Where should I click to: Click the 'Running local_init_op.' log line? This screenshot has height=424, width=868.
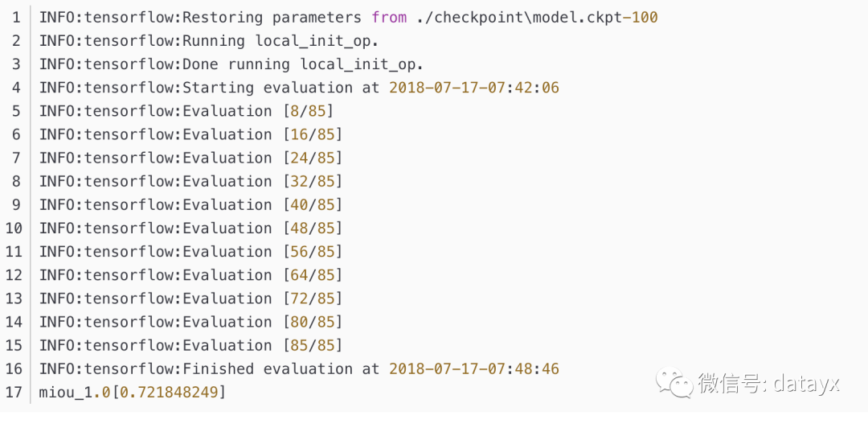pyautogui.click(x=209, y=40)
